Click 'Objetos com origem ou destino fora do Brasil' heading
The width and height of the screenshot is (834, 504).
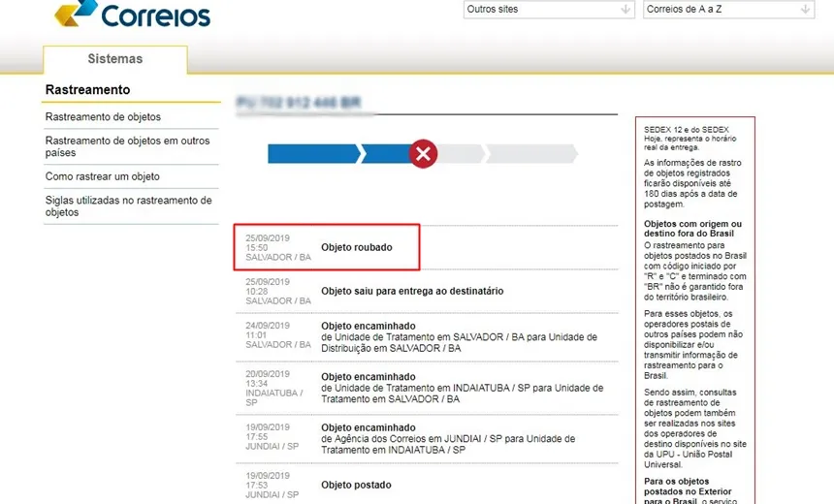(692, 229)
